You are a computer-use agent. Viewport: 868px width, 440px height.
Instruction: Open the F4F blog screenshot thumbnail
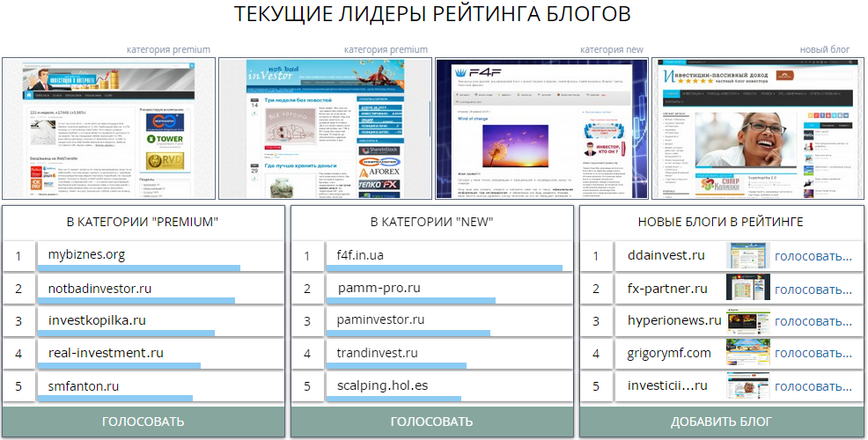(541, 128)
